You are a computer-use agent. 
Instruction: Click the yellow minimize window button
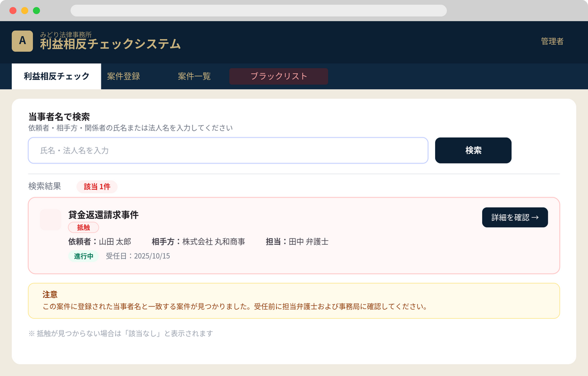pyautogui.click(x=24, y=11)
